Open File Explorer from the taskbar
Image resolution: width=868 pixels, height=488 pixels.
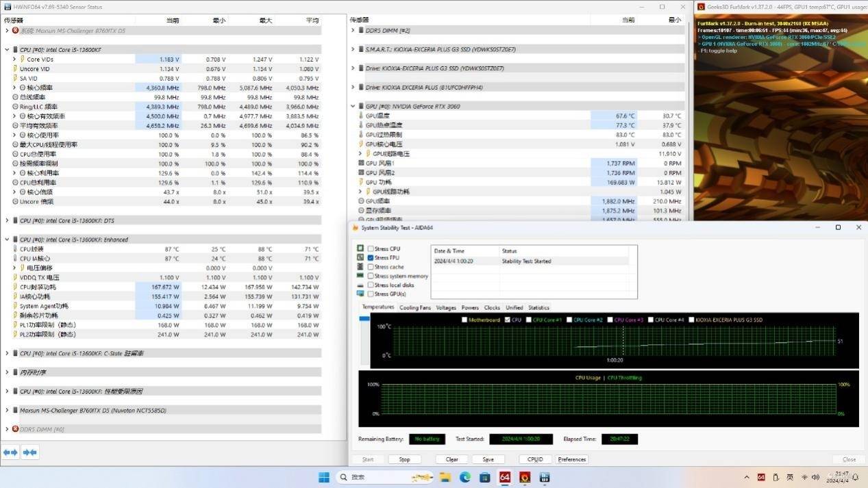coord(445,477)
